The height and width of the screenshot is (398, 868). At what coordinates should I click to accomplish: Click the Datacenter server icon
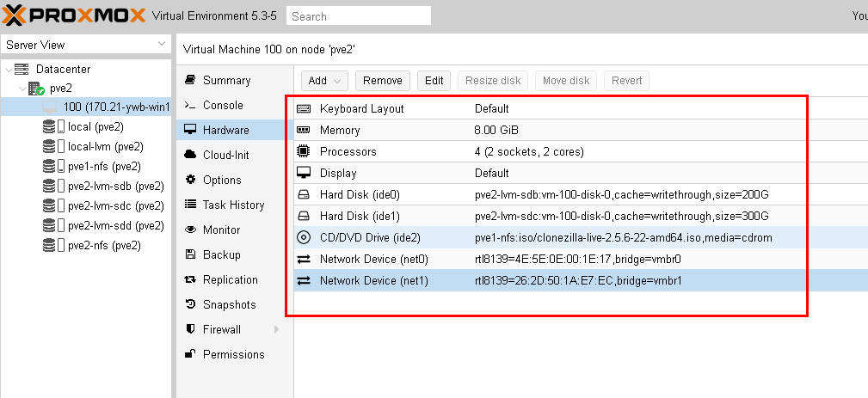pos(22,69)
